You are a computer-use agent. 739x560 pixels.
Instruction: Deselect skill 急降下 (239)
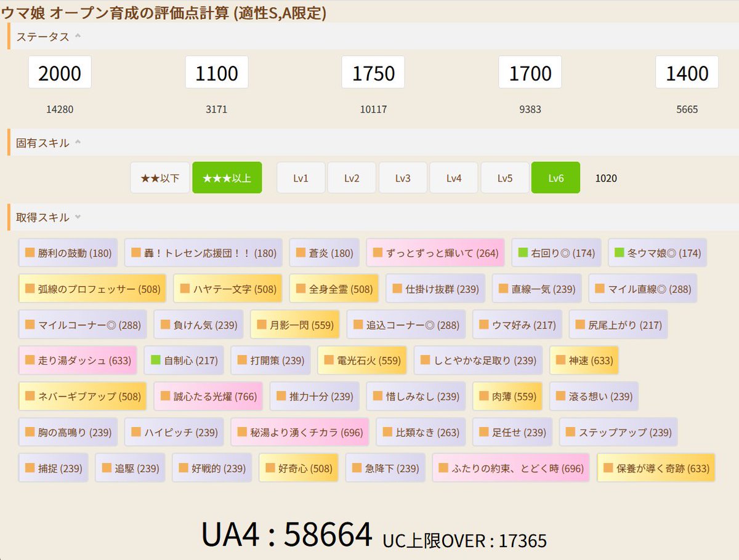pyautogui.click(x=386, y=467)
